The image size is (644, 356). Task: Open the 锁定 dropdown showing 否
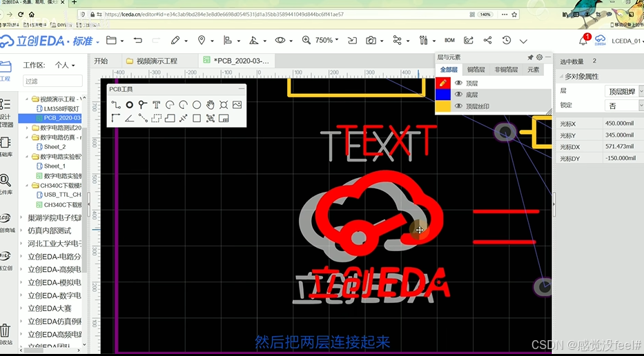pos(623,106)
